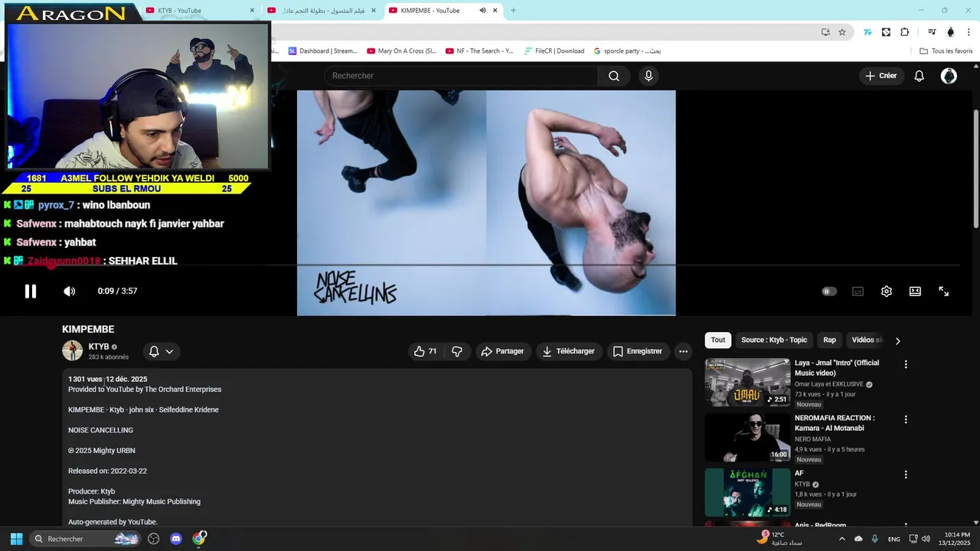
Task: Open the account avatar menu
Action: point(949,76)
